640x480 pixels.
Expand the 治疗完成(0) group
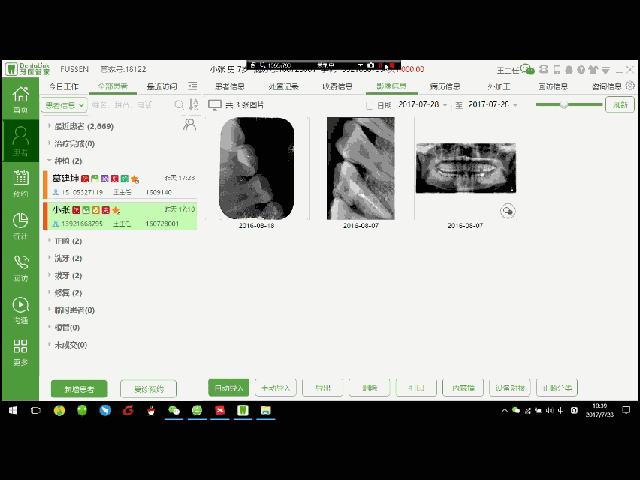(x=49, y=143)
